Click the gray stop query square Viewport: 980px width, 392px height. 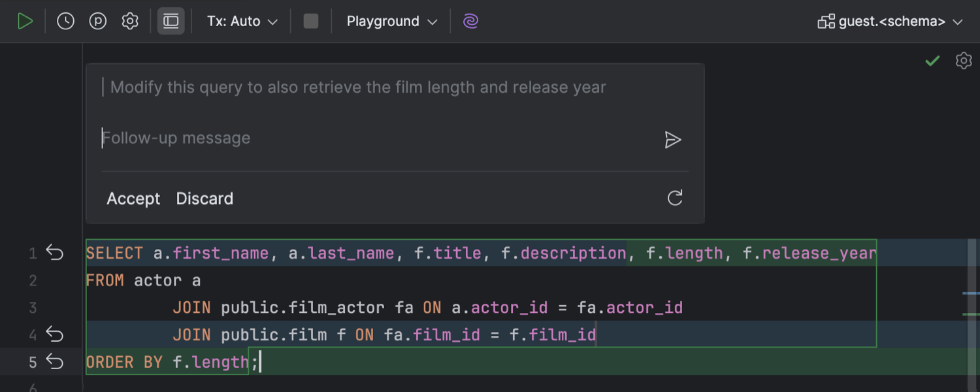coord(310,21)
